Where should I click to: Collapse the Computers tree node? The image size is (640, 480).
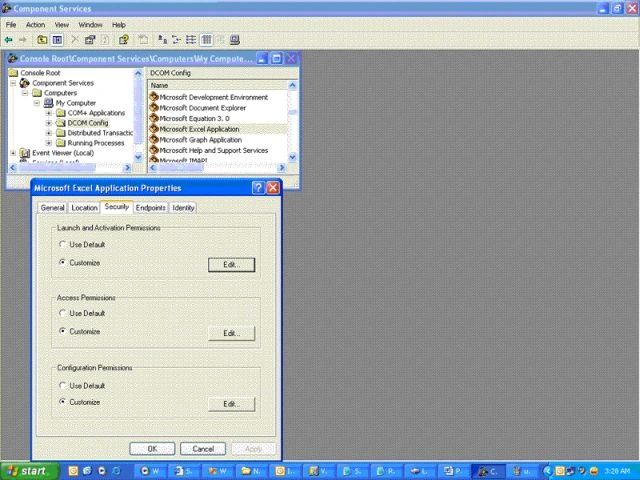[x=25, y=93]
